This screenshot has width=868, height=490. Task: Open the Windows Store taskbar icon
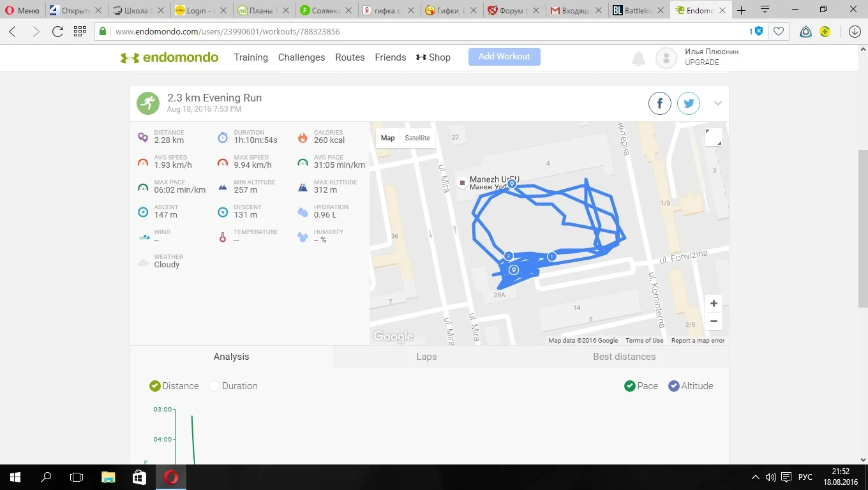point(139,477)
